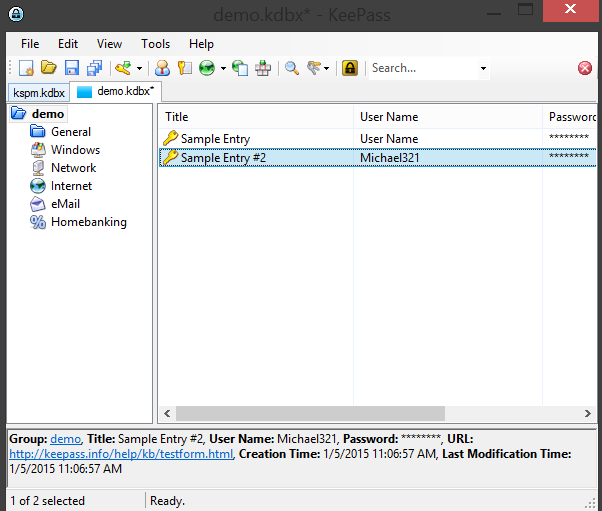
Task: Perform auto-type with the toolbar icon
Action: pyautogui.click(x=263, y=68)
